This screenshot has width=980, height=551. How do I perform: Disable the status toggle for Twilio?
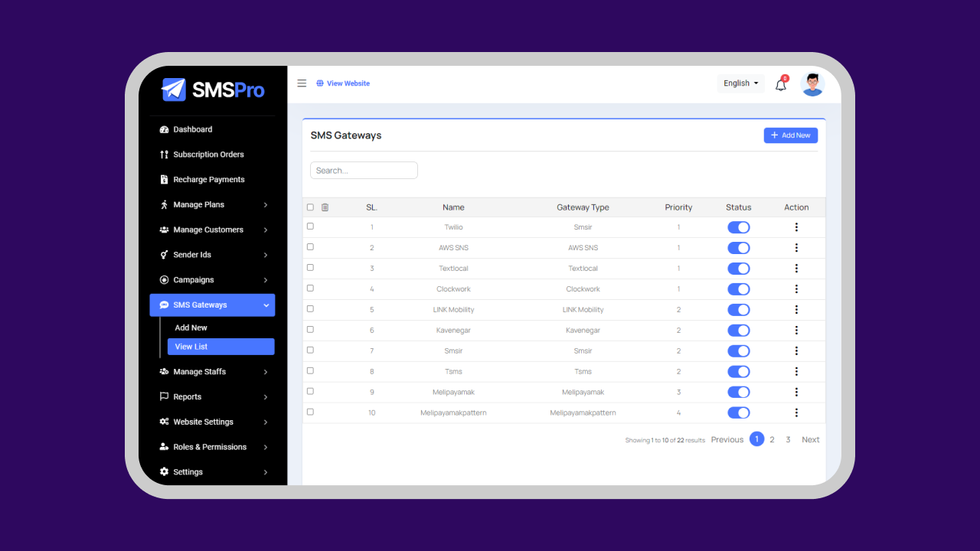738,227
